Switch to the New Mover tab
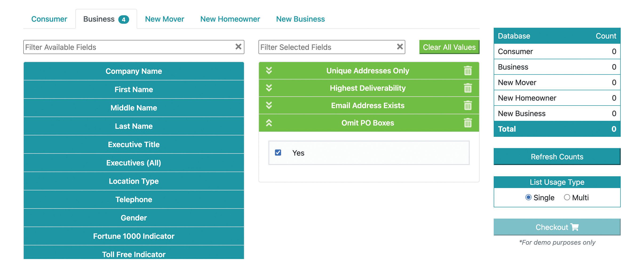644x275 pixels. [x=164, y=19]
